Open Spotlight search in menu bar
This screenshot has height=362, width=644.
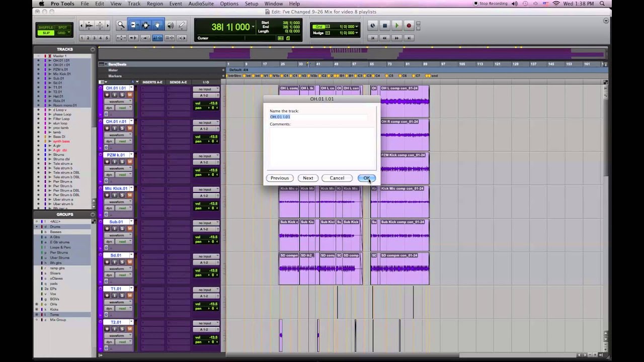coord(602,4)
